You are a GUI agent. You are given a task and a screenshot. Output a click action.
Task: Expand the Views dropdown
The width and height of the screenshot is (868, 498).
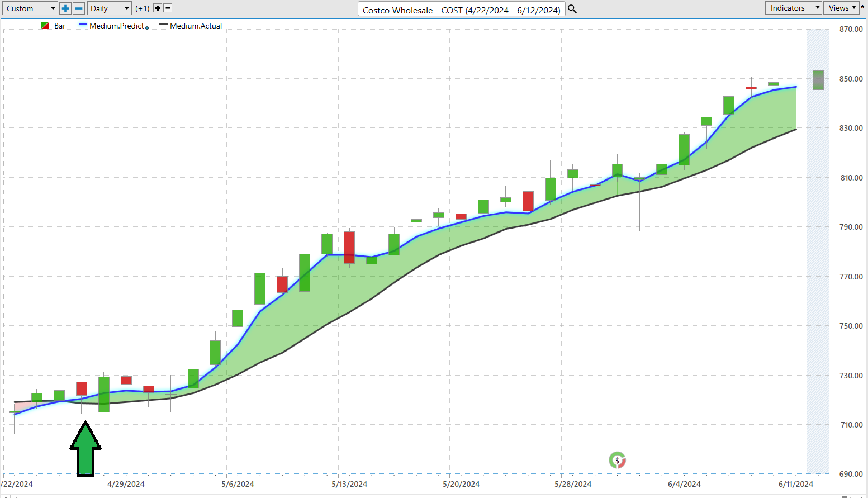tap(842, 8)
